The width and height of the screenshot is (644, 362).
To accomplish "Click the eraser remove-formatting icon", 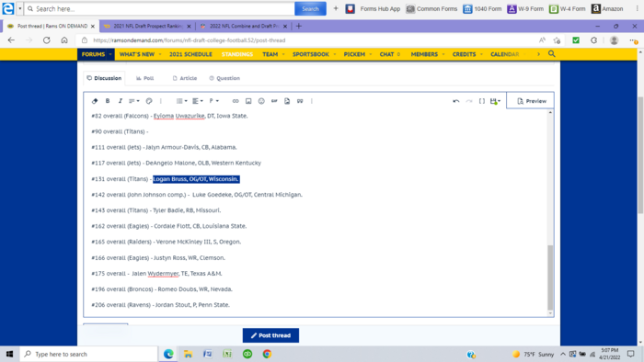I will pyautogui.click(x=95, y=101).
